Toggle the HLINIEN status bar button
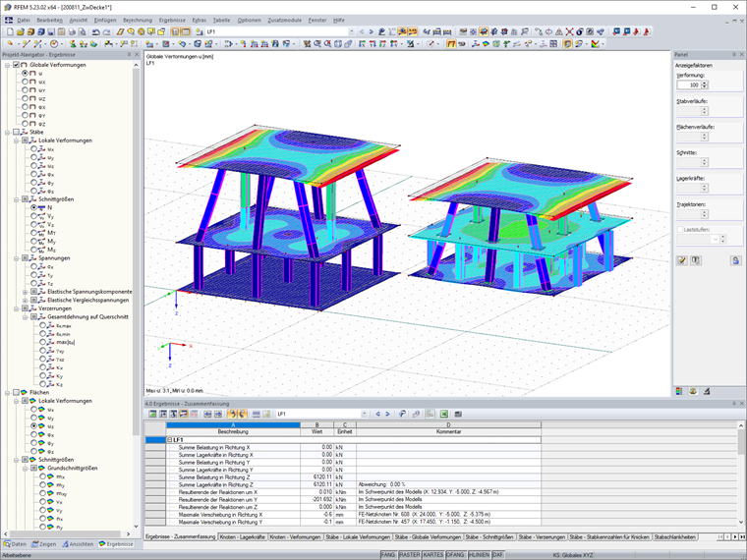Screen dimensions: 747x560 point(479,555)
